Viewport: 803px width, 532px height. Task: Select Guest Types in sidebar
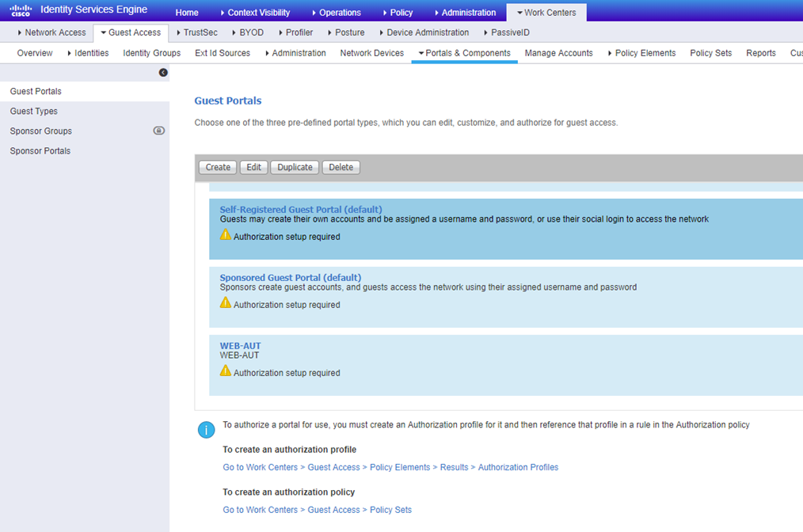pyautogui.click(x=85, y=111)
